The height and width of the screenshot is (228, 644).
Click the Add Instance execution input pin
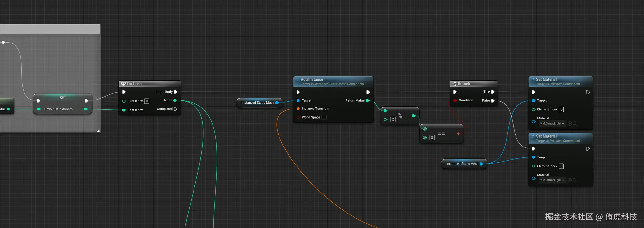298,92
